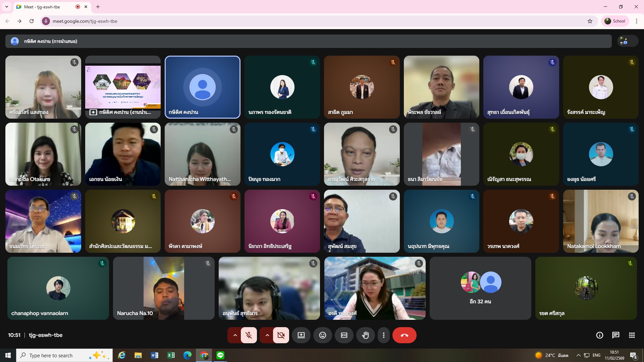
Task: Open the LINE app in the taskbar
Action: click(220, 355)
